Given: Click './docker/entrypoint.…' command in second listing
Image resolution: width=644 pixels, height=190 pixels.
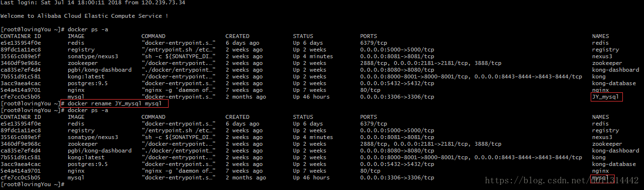Looking at the screenshot, I should pos(178,151).
